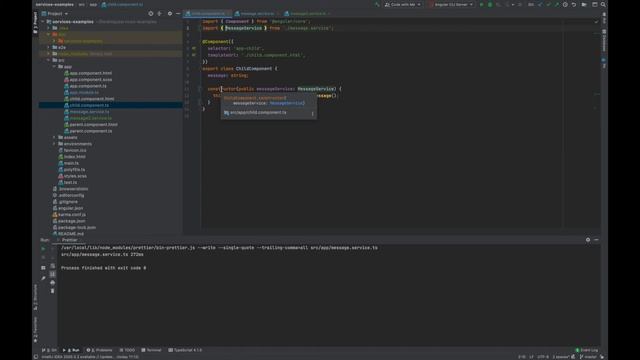Click the pin tab icon in Run panel
This screenshot has width=640, height=360.
43,278
